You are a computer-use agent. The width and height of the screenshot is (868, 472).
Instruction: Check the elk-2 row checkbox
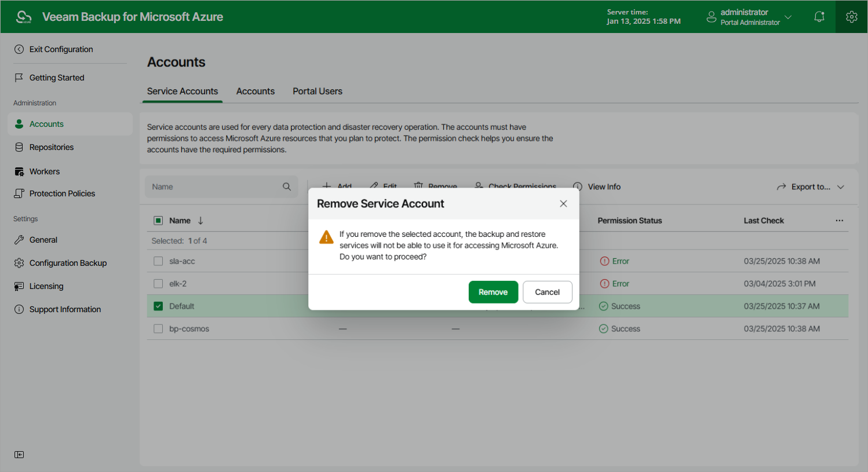tap(158, 284)
